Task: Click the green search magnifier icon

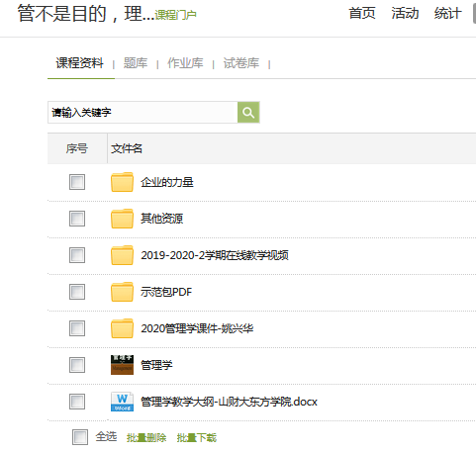Action: [248, 113]
